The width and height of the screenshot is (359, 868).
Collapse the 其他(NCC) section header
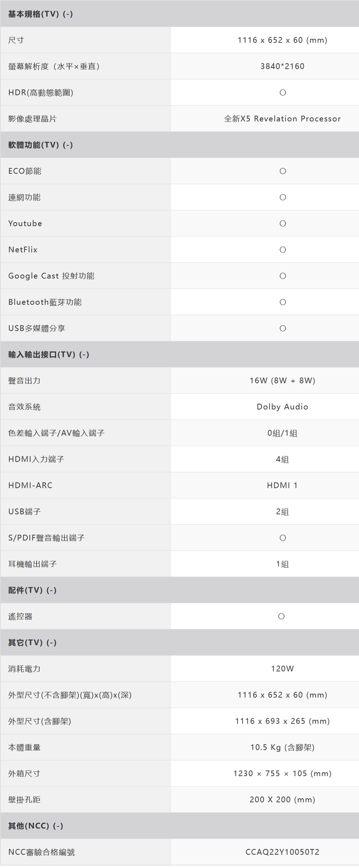coord(179,826)
